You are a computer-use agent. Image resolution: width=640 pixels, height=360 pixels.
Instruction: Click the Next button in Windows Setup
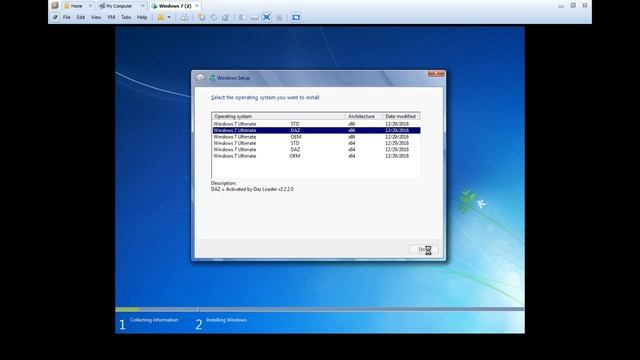tap(424, 249)
